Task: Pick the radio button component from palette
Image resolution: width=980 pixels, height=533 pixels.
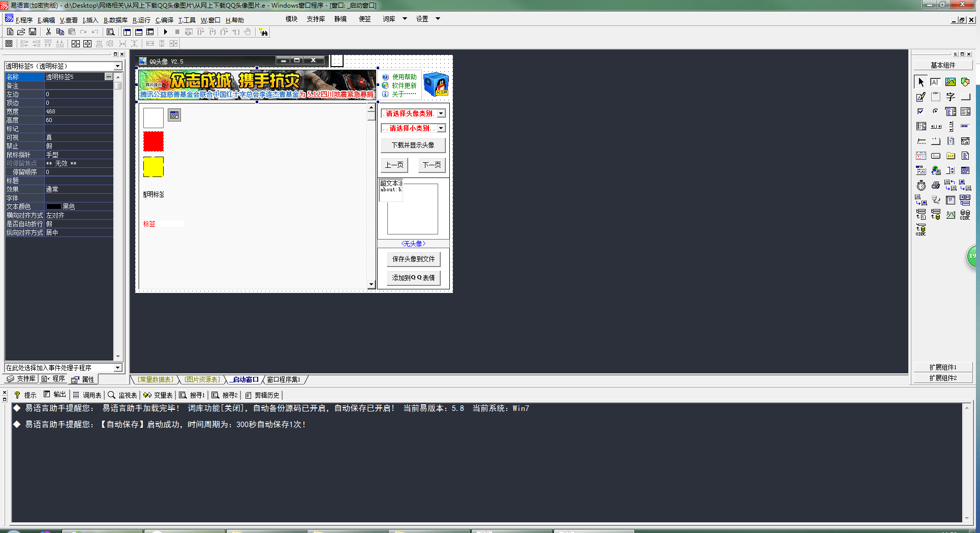Action: (x=935, y=111)
